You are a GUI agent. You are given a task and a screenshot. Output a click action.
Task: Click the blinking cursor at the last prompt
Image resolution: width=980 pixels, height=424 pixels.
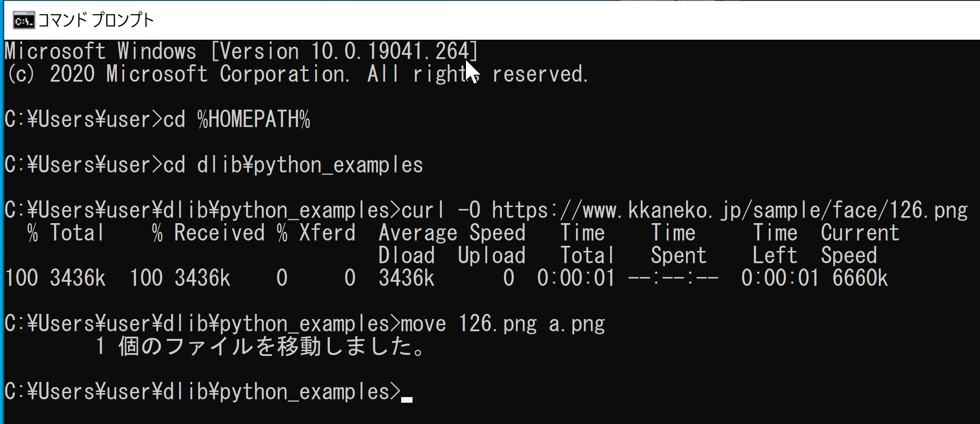406,399
